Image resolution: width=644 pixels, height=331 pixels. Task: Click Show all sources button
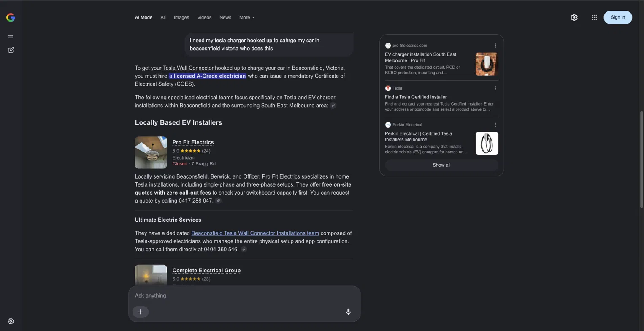point(441,165)
